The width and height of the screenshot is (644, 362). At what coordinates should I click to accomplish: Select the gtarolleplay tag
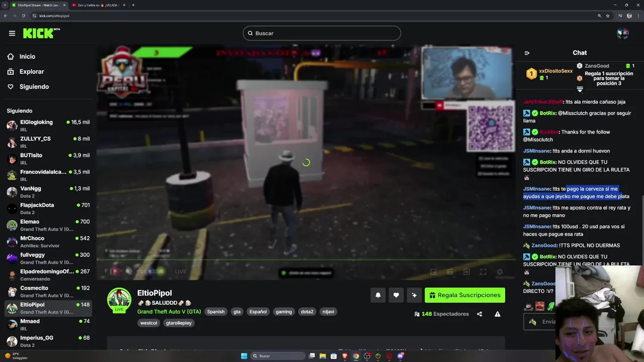[x=179, y=323]
